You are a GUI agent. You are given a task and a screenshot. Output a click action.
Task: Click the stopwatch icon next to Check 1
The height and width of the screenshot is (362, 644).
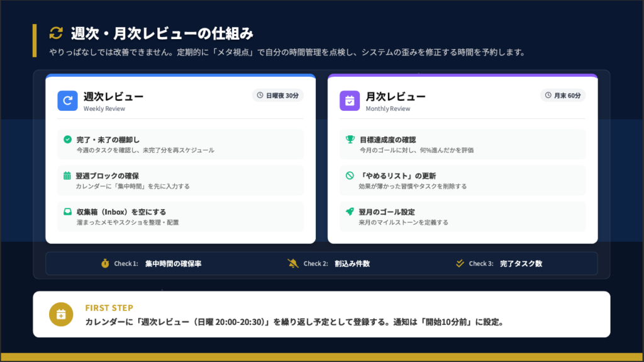[105, 264]
